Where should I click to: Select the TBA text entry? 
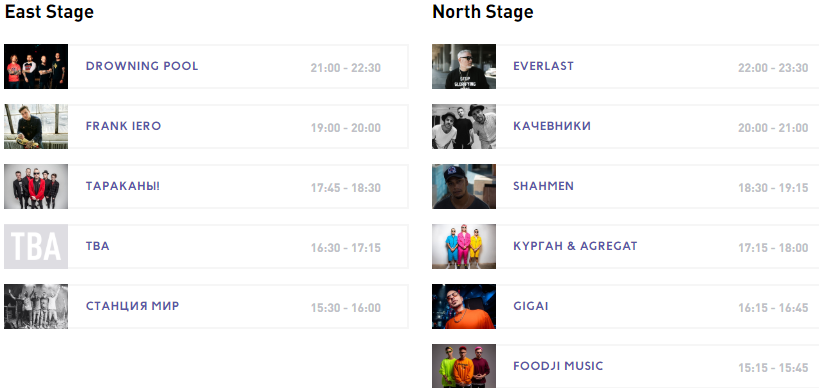[98, 246]
